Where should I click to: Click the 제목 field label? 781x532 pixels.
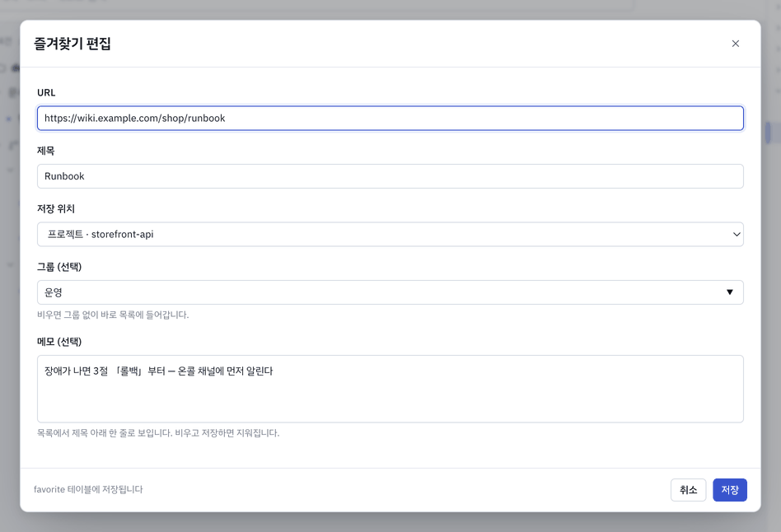46,151
